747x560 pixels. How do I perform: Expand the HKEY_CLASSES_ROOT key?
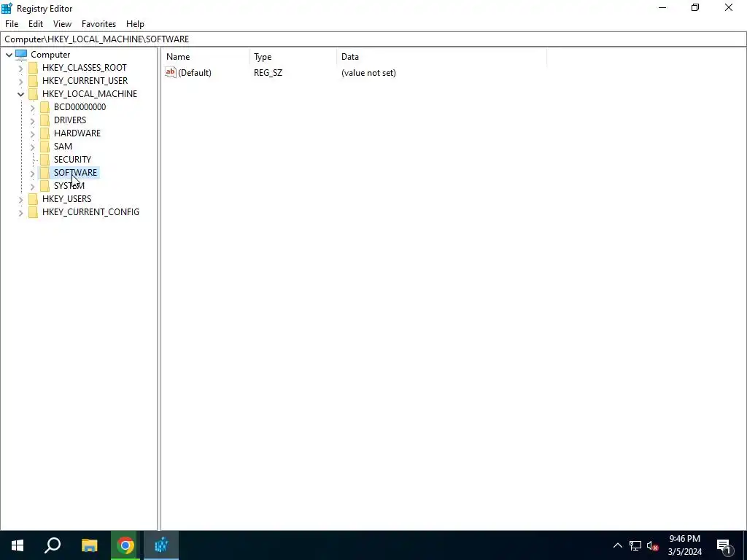(20, 68)
